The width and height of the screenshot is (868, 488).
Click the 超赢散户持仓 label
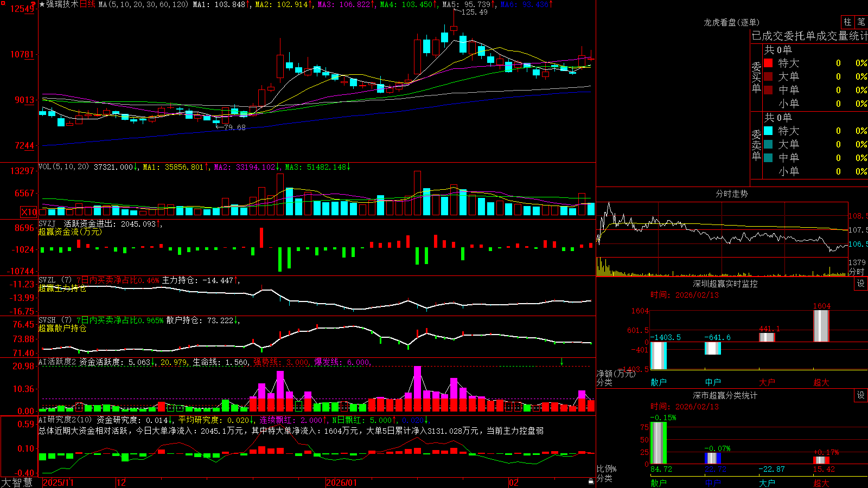point(62,329)
